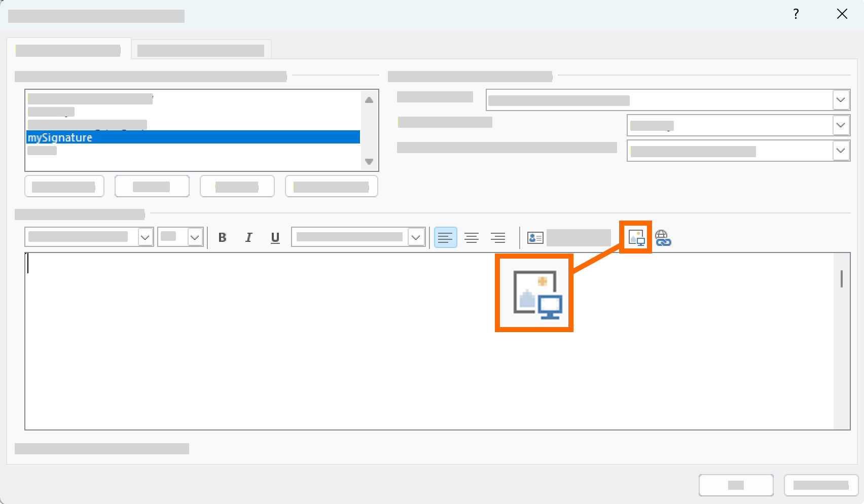Expand the replies/forwards signature dropdown

841,151
